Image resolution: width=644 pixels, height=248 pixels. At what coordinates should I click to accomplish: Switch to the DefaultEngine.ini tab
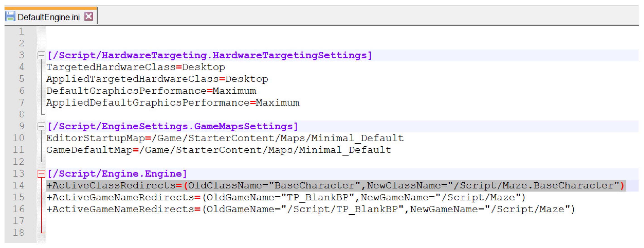click(48, 17)
